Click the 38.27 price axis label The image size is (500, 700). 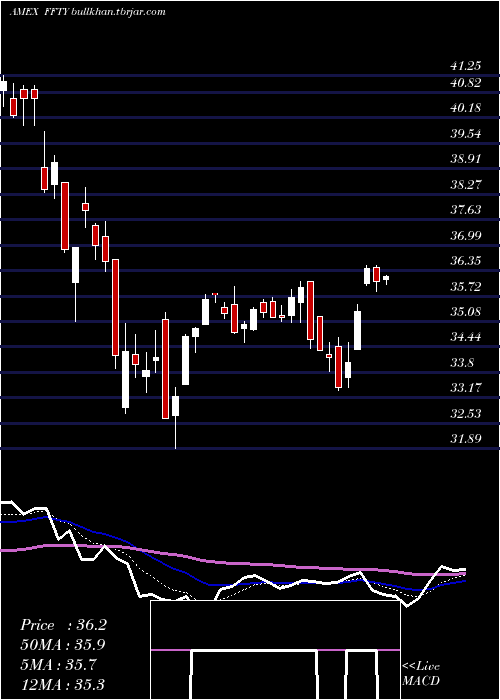coord(465,184)
